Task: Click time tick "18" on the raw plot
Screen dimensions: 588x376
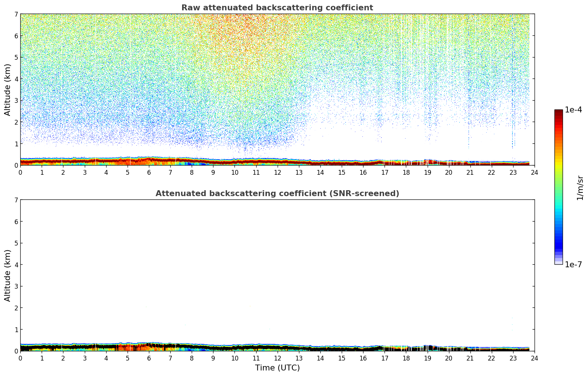Action: (x=406, y=172)
